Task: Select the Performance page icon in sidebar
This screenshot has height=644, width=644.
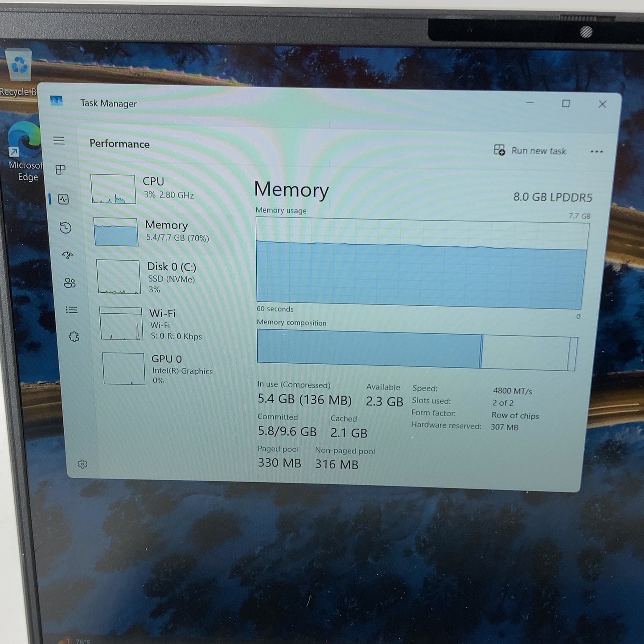Action: click(x=63, y=199)
